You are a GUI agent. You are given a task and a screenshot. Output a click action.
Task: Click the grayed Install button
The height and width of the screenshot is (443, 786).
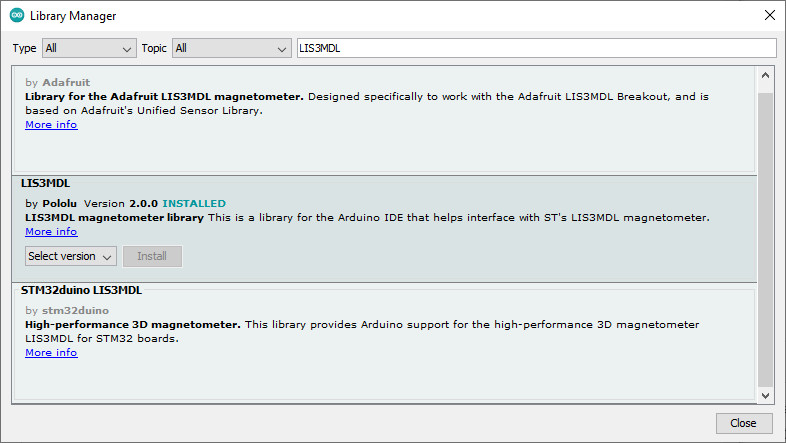point(152,256)
